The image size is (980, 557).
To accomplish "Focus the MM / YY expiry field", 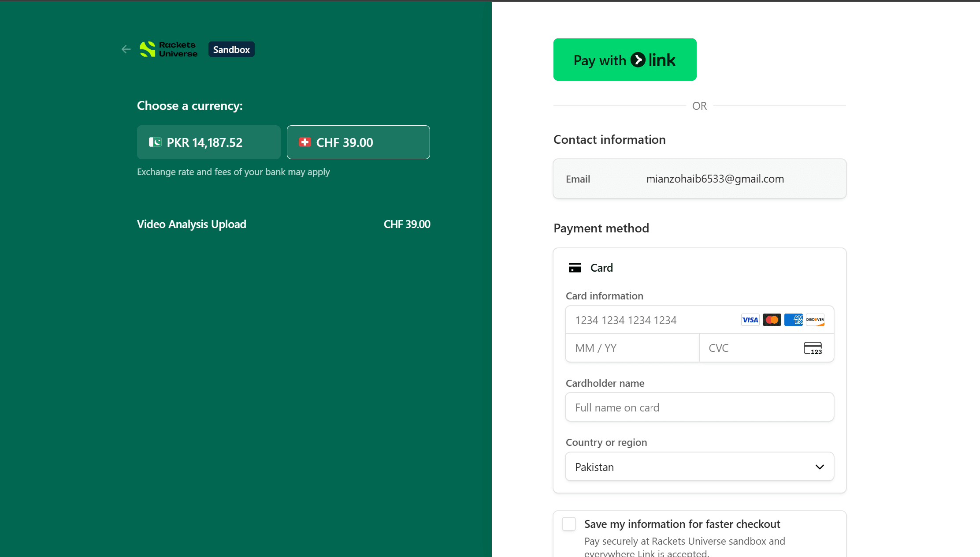I will point(632,348).
